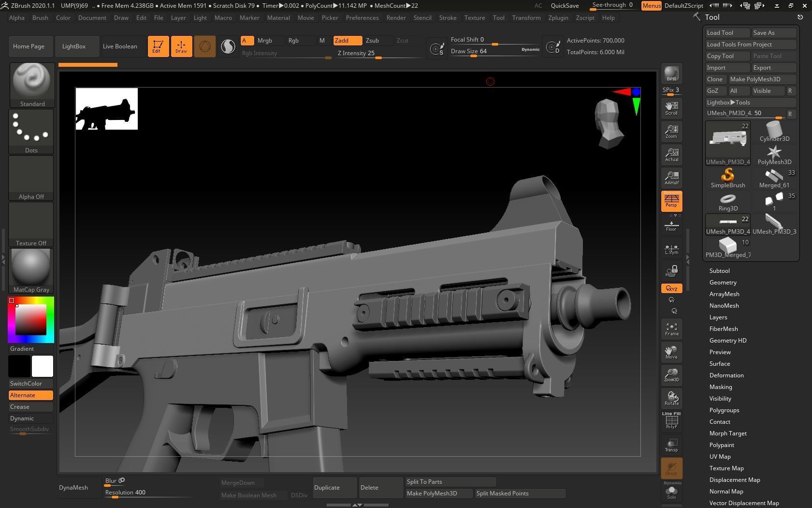Select the Move view icon
The height and width of the screenshot is (508, 812).
point(671,352)
